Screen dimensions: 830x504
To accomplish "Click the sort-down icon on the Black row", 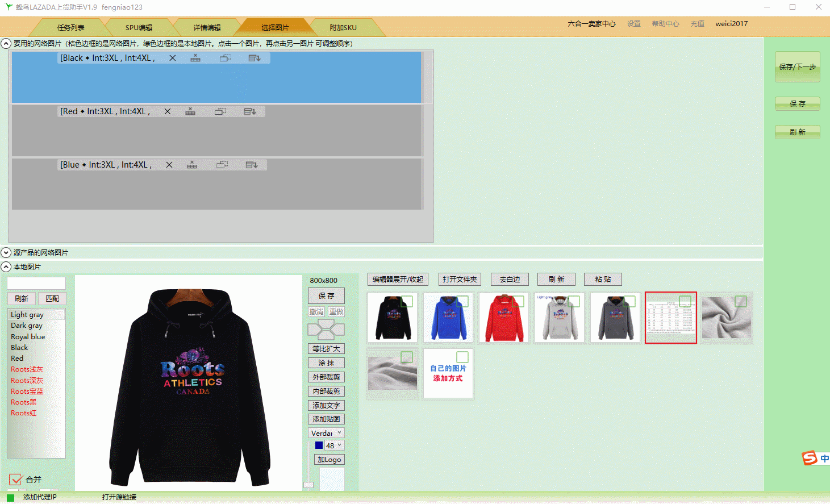I will (254, 58).
